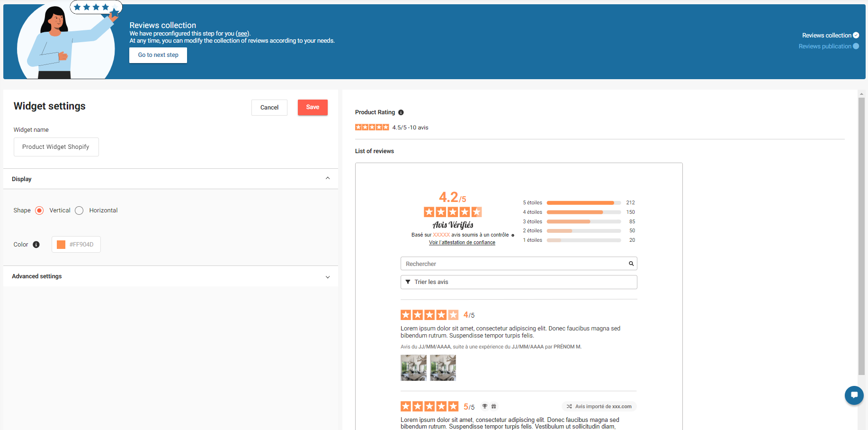868x430 pixels.
Task: Click the Widget name input field
Action: [56, 147]
